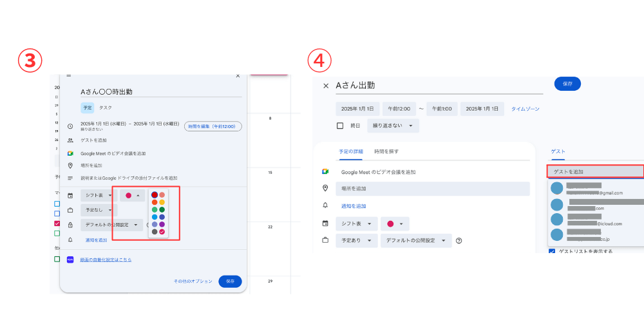The width and height of the screenshot is (644, 322).
Task: Open the デフォルトの公開設定 dropdown in right editor
Action: pos(414,241)
